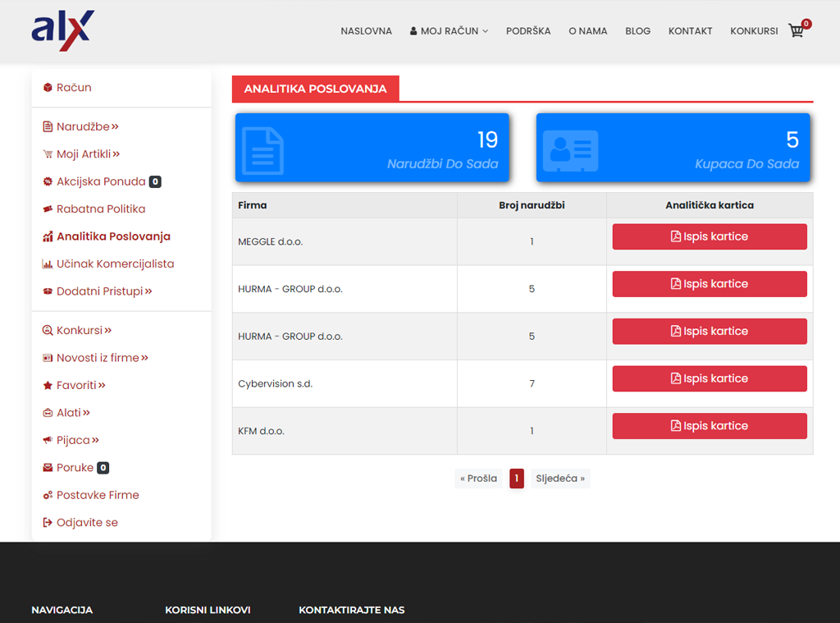
Task: Go to next page Sljedeća »
Action: point(559,479)
